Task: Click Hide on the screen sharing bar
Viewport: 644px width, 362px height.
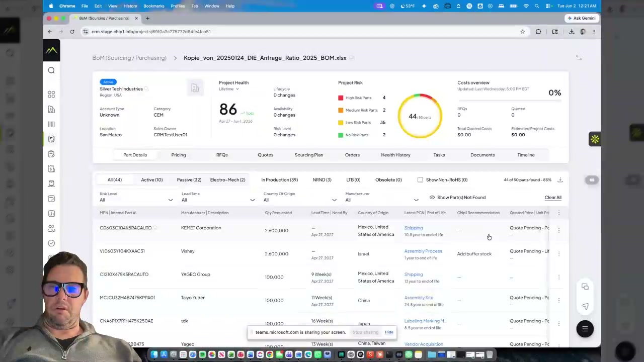Action: coord(389,332)
